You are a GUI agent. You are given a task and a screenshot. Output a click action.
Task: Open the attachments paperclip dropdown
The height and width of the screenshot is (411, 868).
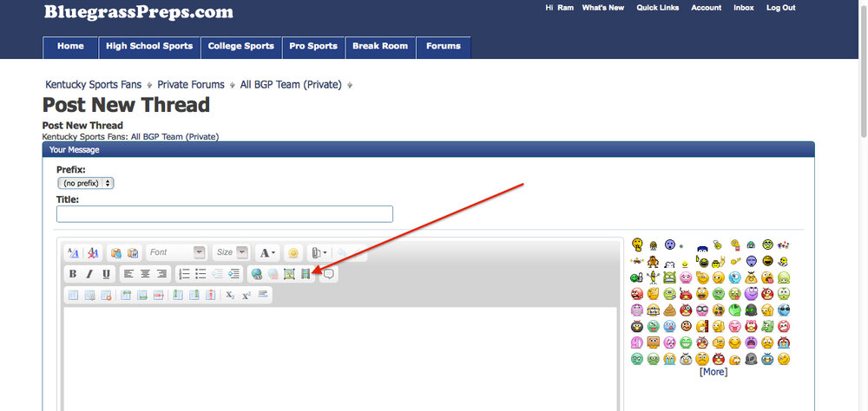coord(319,253)
